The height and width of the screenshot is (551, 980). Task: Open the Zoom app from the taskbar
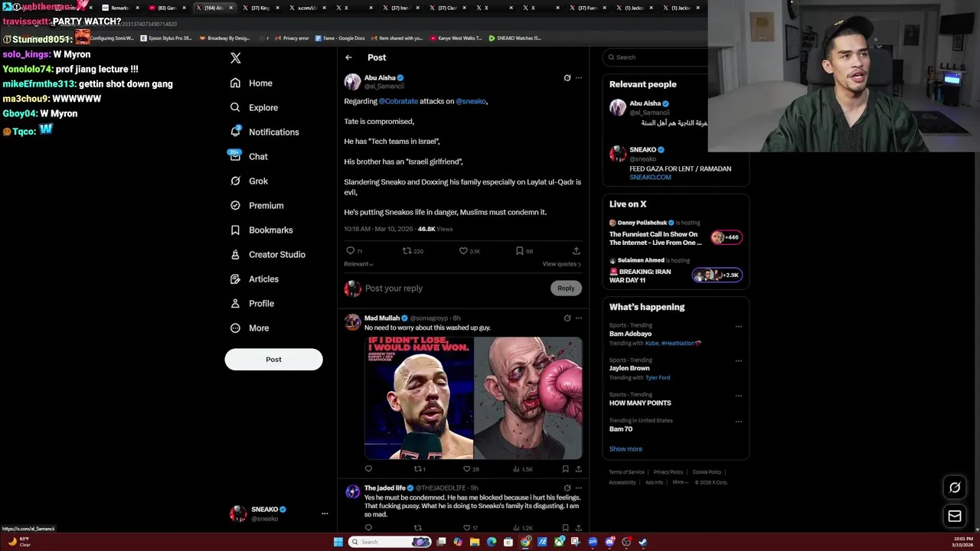(x=593, y=542)
